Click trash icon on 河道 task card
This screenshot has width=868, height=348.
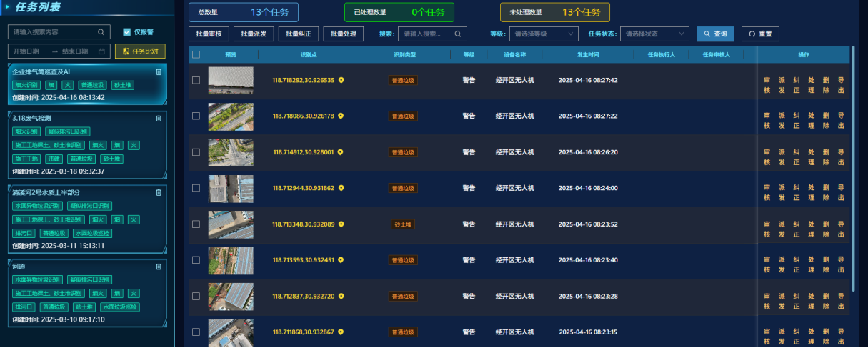pos(159,267)
